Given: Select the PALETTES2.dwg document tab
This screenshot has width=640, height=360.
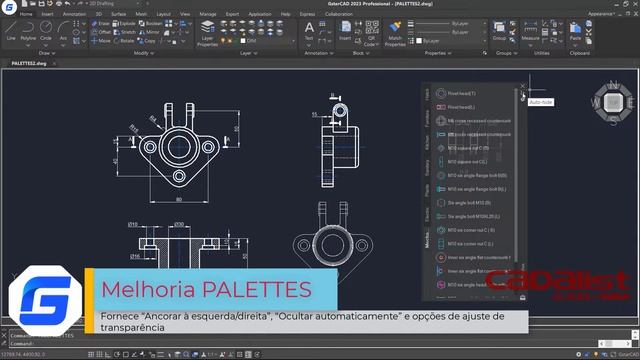Looking at the screenshot, I should [29, 63].
